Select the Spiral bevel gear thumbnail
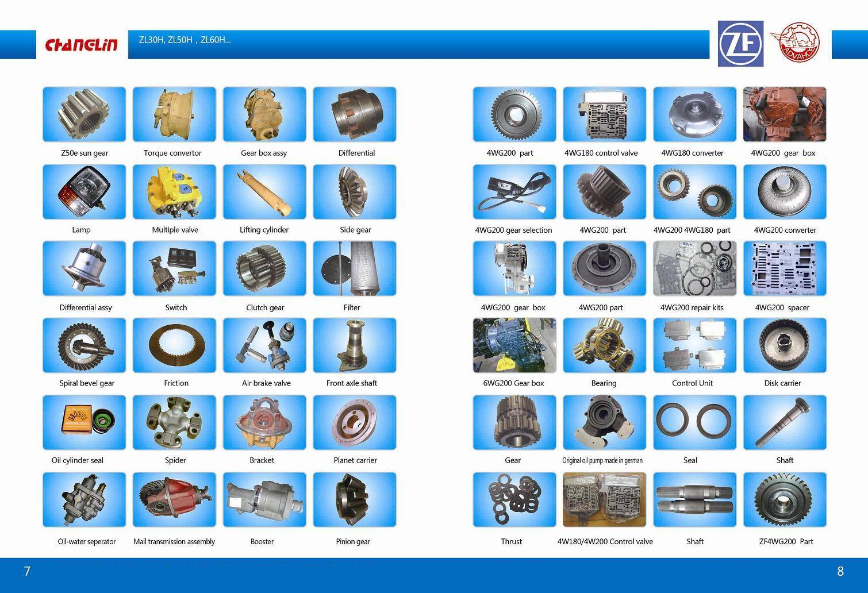868x593 pixels. coord(84,345)
